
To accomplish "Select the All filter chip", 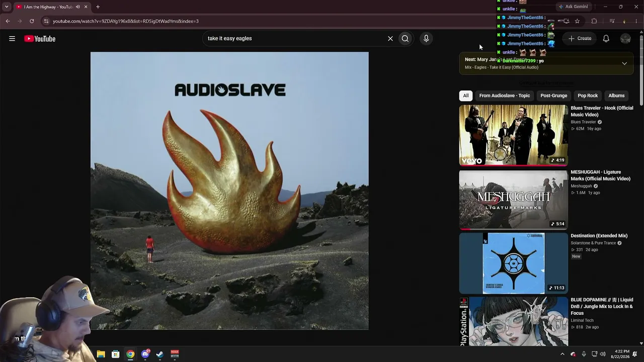I will (x=466, y=96).
